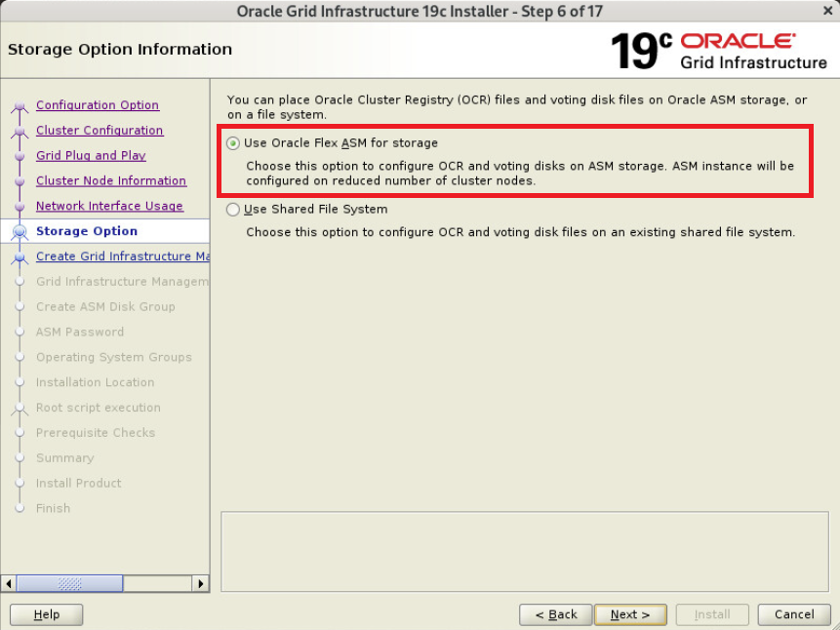The image size is (840, 630).
Task: Click the step list scroll left arrow
Action: click(x=9, y=583)
